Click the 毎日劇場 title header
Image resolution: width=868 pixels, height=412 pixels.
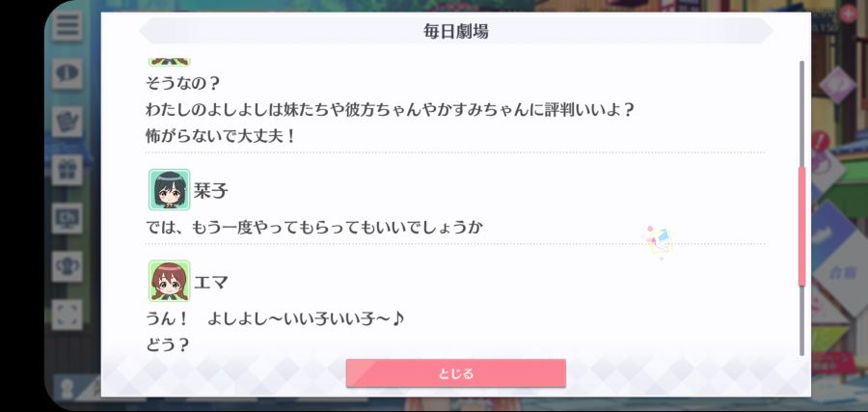coord(455,32)
